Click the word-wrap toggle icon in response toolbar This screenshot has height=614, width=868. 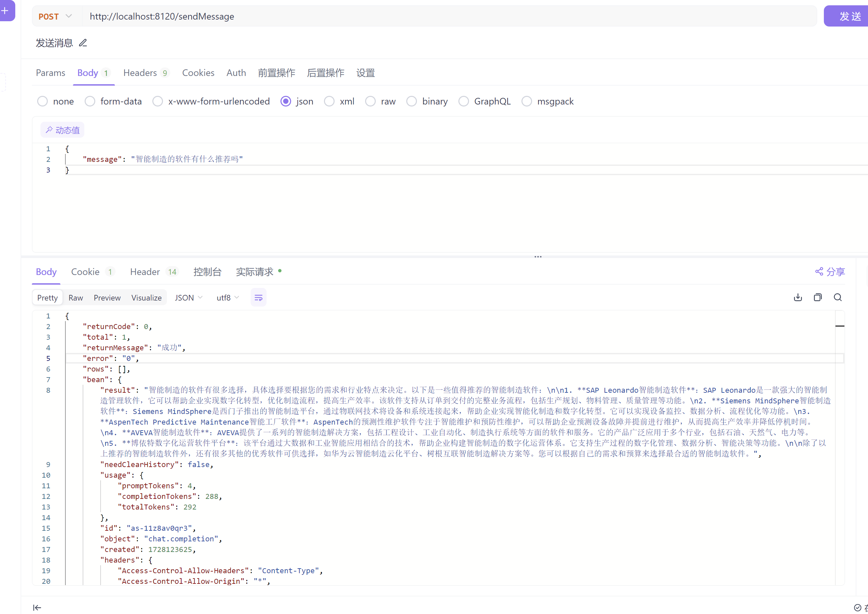[x=258, y=298]
